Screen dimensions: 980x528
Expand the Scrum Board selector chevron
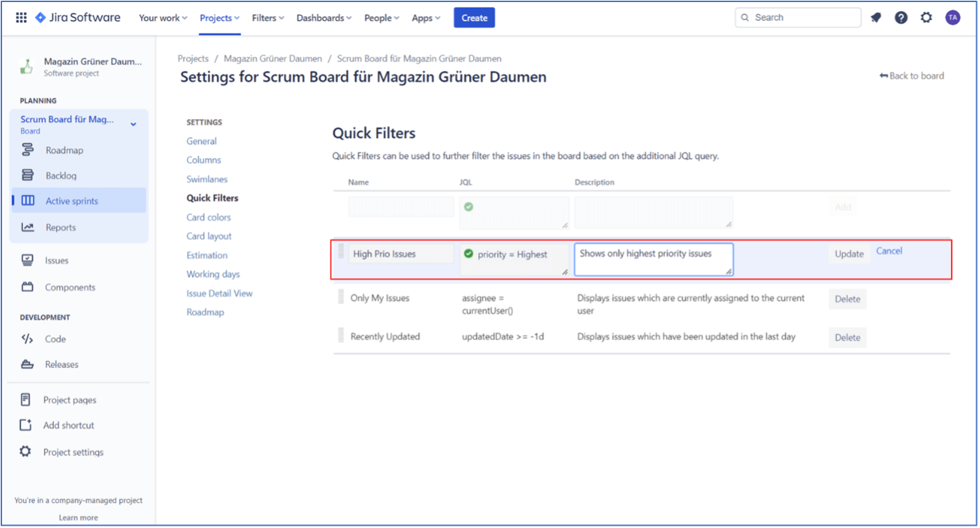point(134,124)
